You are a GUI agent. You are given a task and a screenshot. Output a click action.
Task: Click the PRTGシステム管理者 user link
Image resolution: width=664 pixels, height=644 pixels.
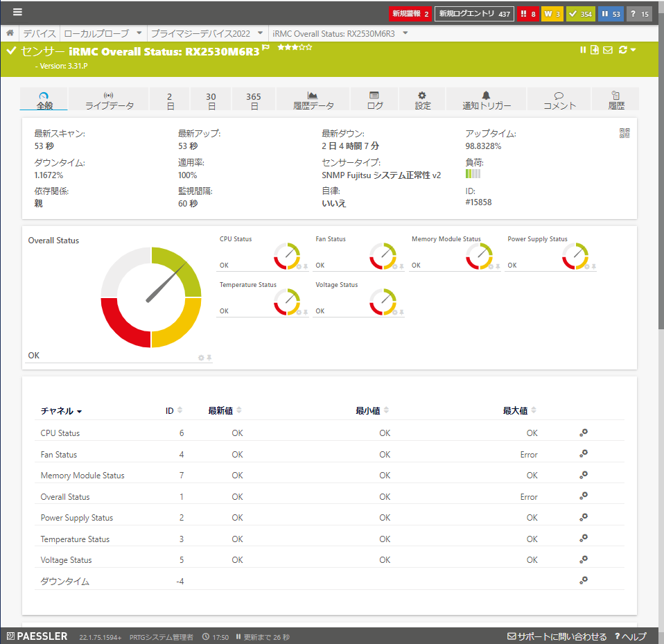click(x=161, y=637)
